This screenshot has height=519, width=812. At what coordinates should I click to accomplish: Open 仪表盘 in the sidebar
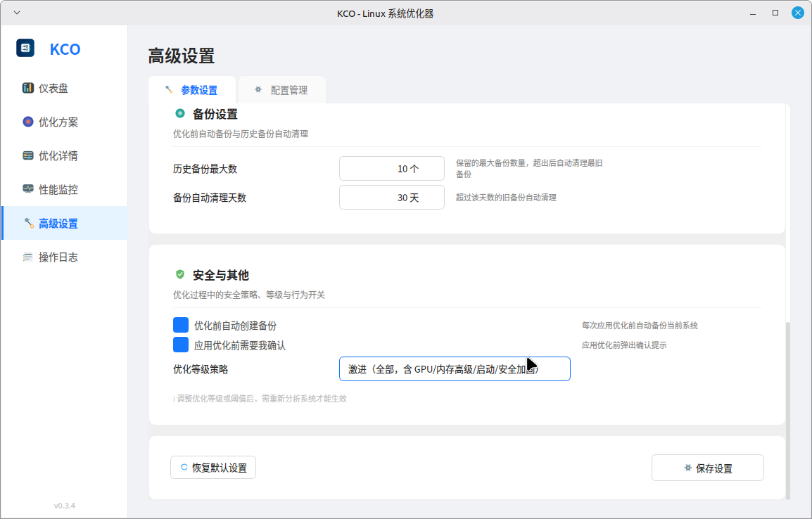[65, 88]
